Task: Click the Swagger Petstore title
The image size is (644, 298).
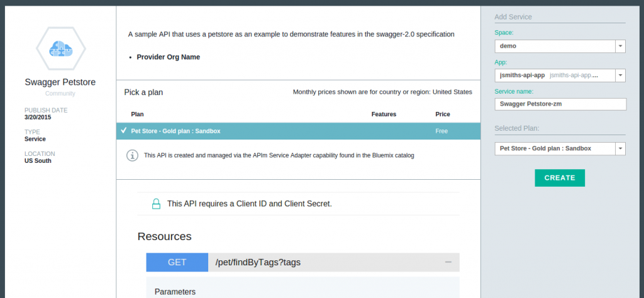Action: (x=60, y=82)
